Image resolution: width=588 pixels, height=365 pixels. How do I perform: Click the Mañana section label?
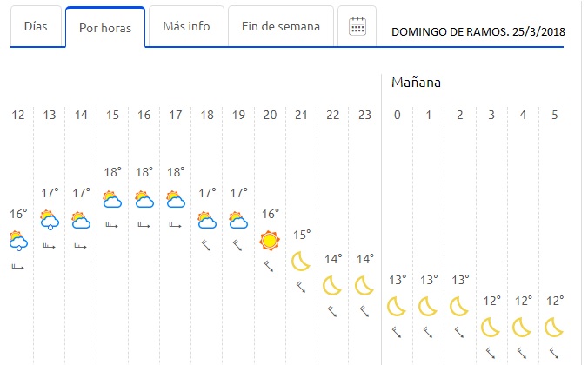tap(416, 83)
